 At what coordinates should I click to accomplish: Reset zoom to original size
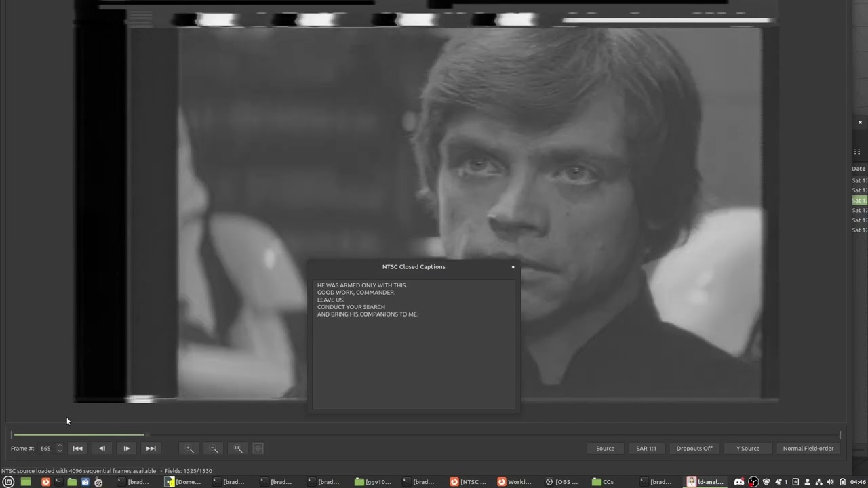[x=238, y=448]
